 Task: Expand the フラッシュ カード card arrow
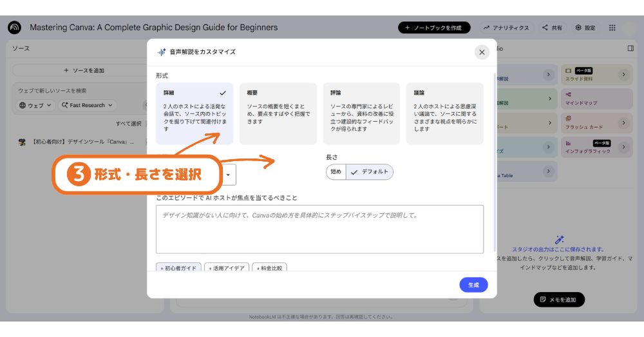tap(623, 123)
